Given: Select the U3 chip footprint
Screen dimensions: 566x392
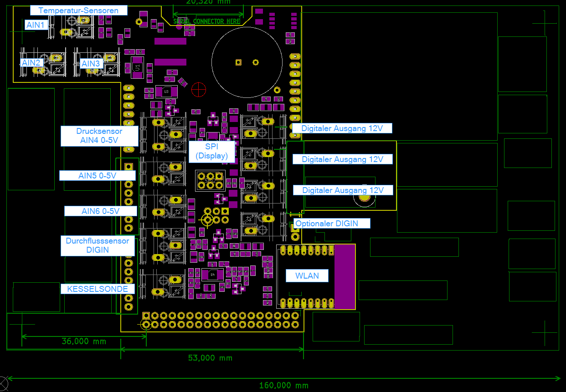Looking at the screenshot, I should [166, 92].
